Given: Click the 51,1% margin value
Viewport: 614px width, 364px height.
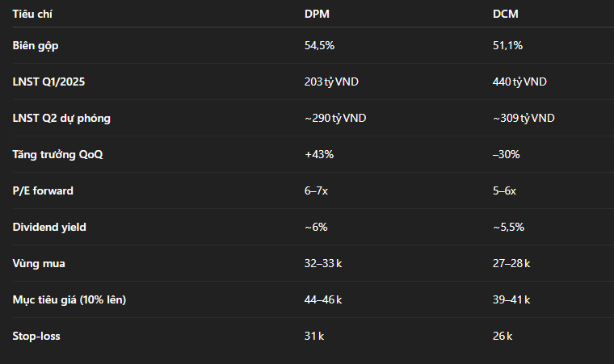Looking at the screenshot, I should [507, 46].
